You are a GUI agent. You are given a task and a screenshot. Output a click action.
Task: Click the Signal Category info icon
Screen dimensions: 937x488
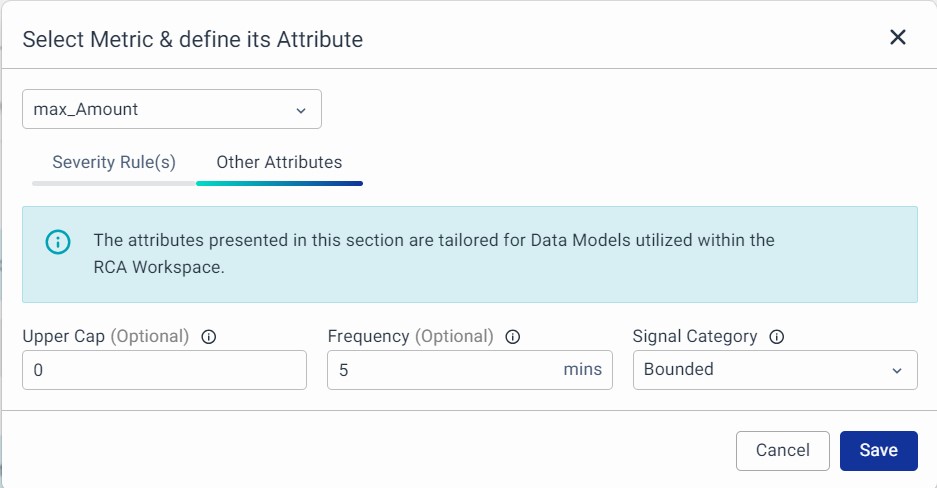(777, 337)
